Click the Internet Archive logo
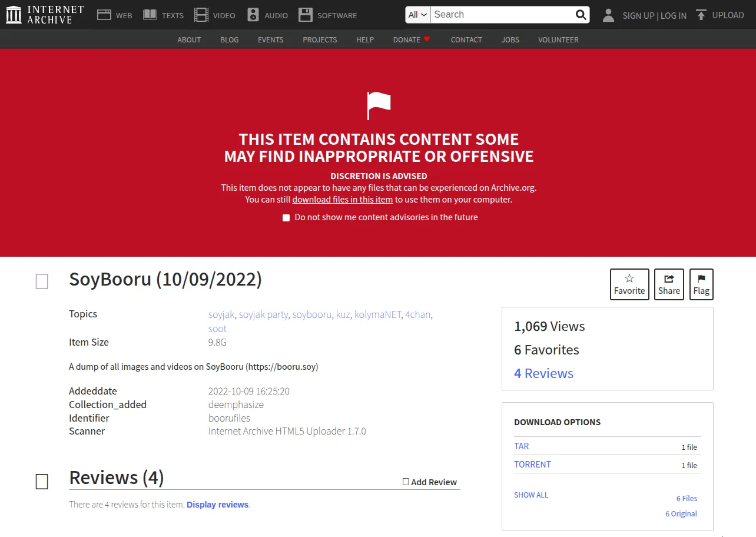The height and width of the screenshot is (537, 756). (45, 15)
